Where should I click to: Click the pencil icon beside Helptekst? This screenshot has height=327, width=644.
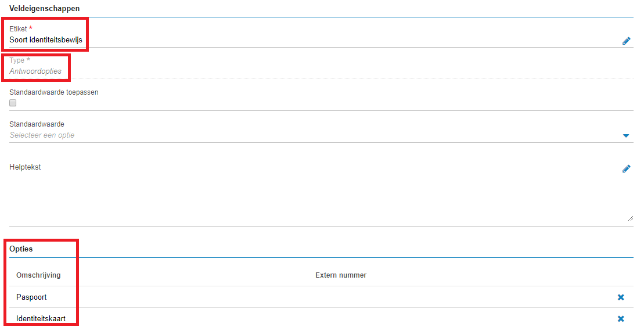626,168
